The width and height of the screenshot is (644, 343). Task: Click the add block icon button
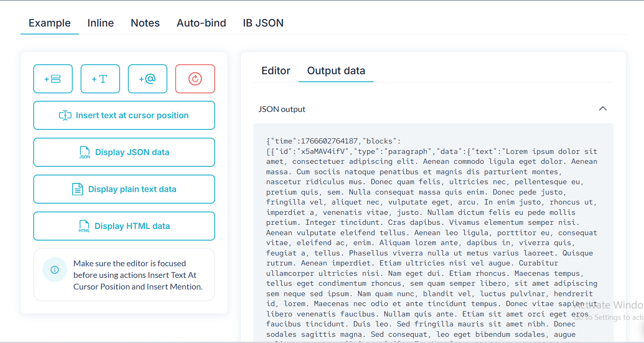53,79
